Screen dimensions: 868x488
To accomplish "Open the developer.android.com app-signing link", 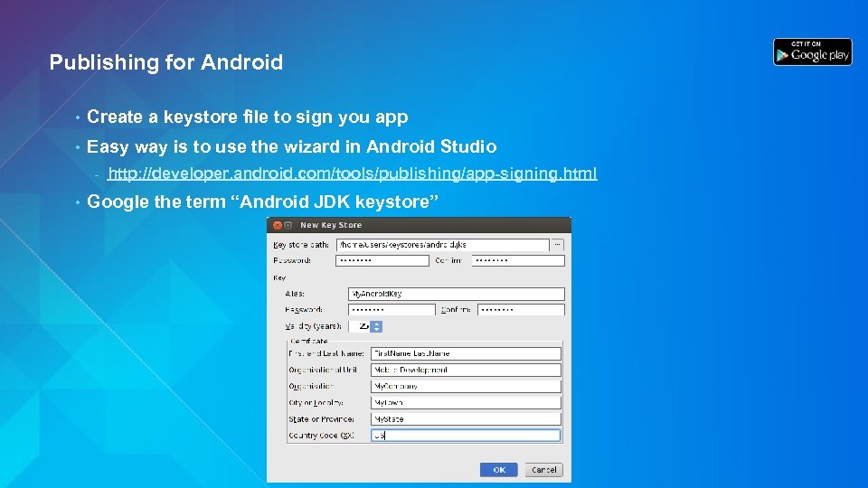I will click(x=352, y=174).
